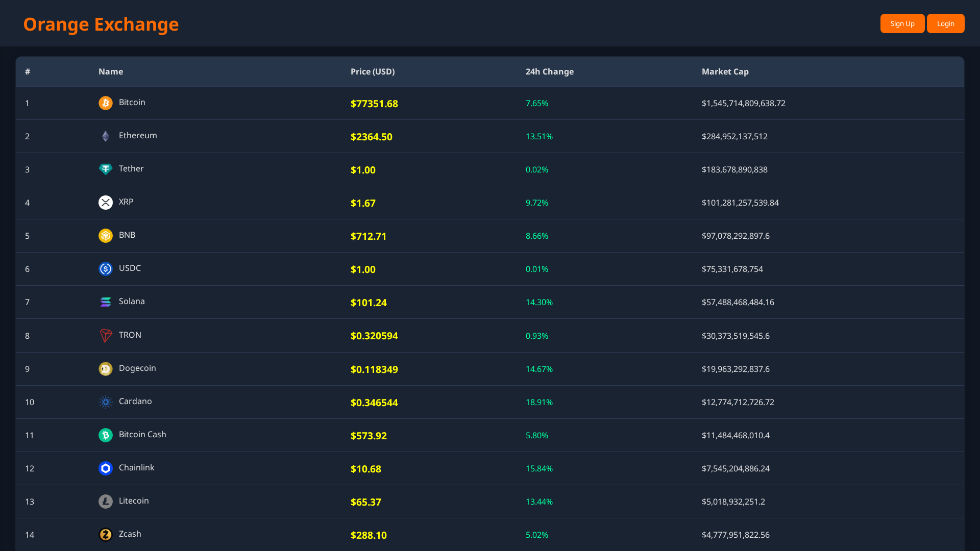
Task: Click the Cardano coin icon
Action: coord(105,402)
